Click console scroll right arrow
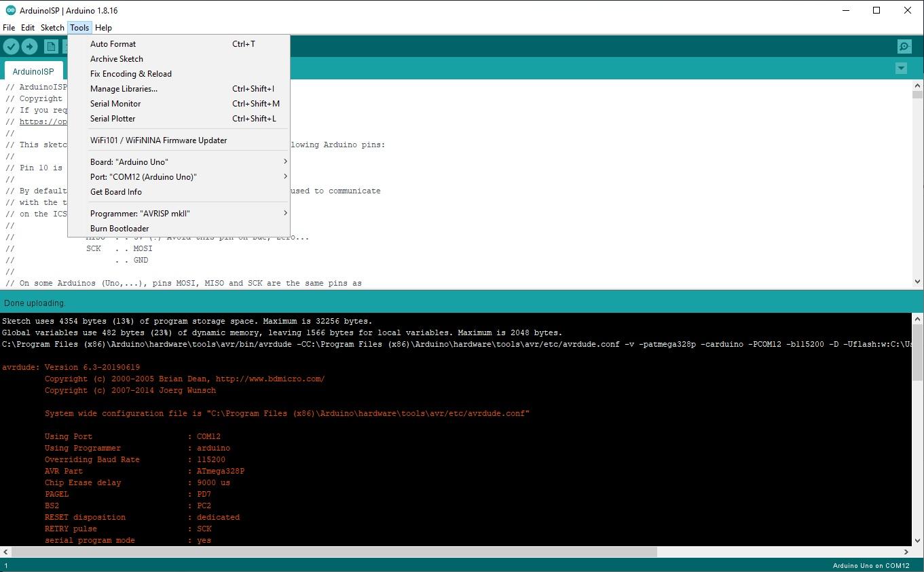924x572 pixels. [x=906, y=552]
